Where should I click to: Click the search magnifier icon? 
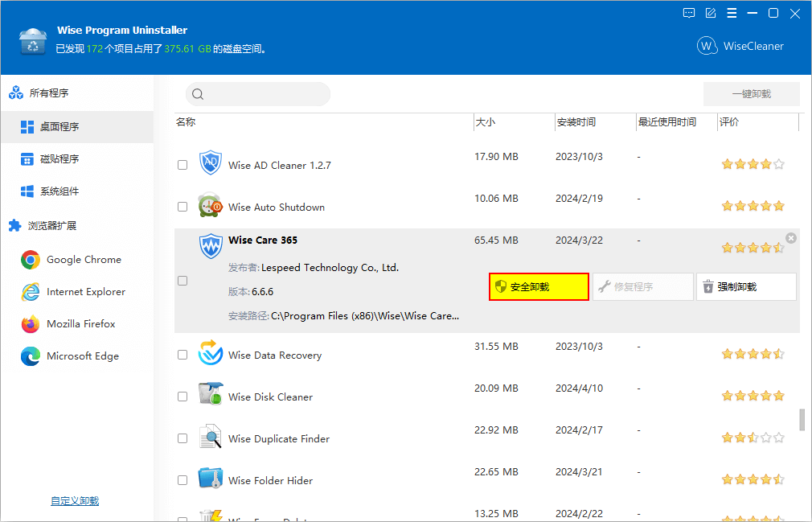[198, 94]
